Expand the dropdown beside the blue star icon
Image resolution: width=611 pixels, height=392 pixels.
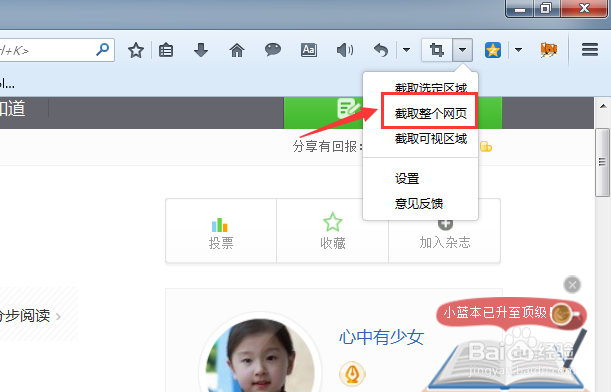point(518,50)
